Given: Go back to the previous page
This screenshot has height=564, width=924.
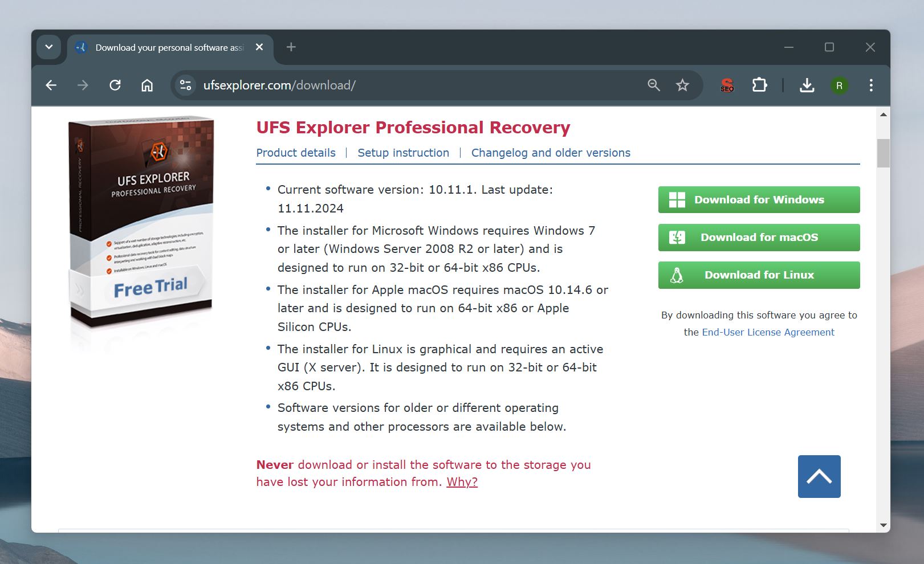Looking at the screenshot, I should tap(51, 85).
